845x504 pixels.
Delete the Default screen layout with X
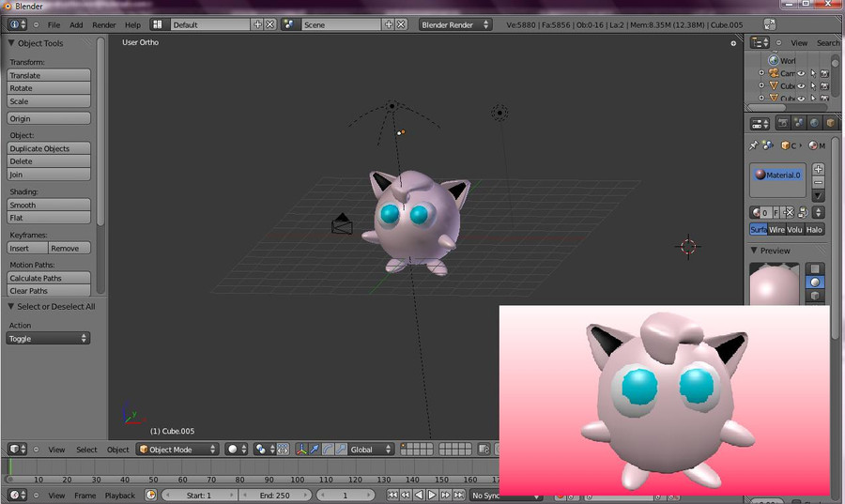(270, 24)
